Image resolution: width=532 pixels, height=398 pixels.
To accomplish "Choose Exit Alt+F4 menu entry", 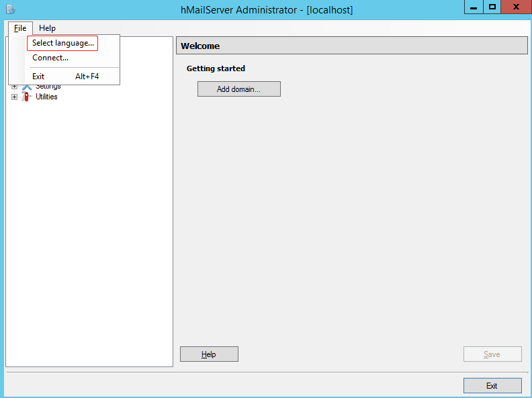I will pyautogui.click(x=65, y=77).
